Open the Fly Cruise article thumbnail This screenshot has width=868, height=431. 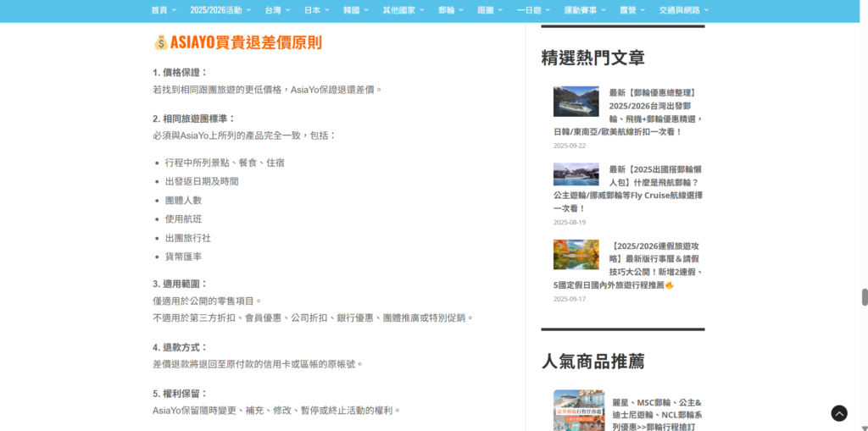click(x=576, y=174)
